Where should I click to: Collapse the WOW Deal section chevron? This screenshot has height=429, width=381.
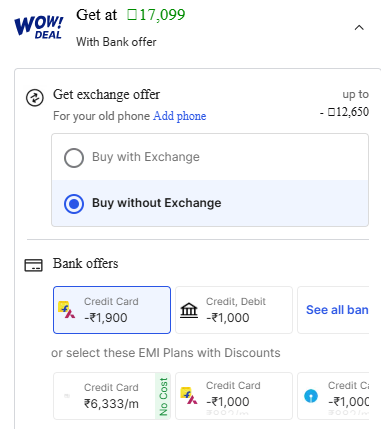[359, 28]
